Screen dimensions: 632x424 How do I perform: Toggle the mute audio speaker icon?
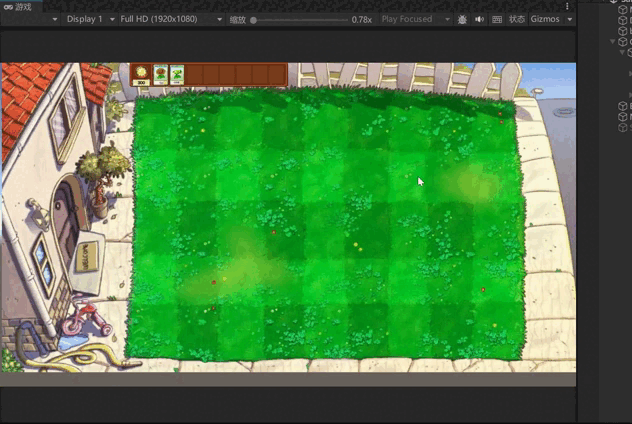click(x=479, y=19)
